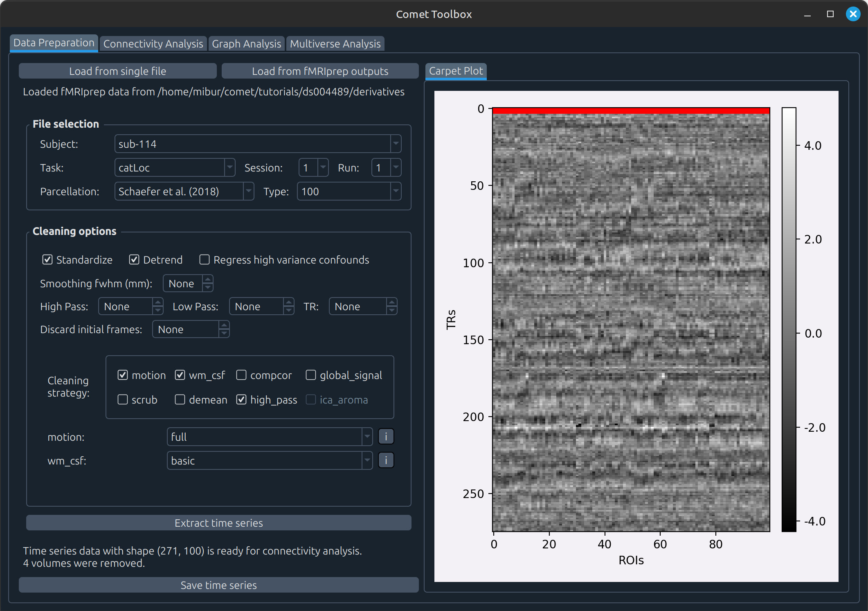This screenshot has height=611, width=868.
Task: Click the TR value field
Action: pos(363,307)
